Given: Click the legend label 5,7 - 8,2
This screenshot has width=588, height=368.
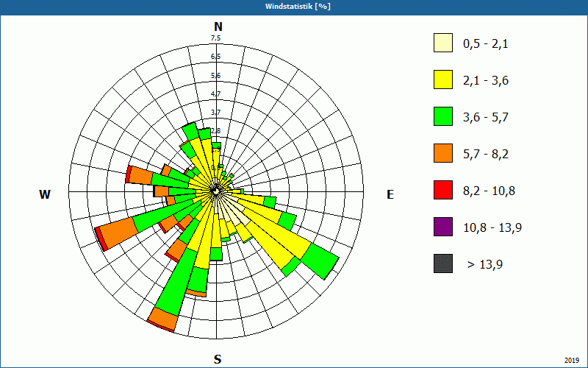Looking at the screenshot, I should point(486,155).
